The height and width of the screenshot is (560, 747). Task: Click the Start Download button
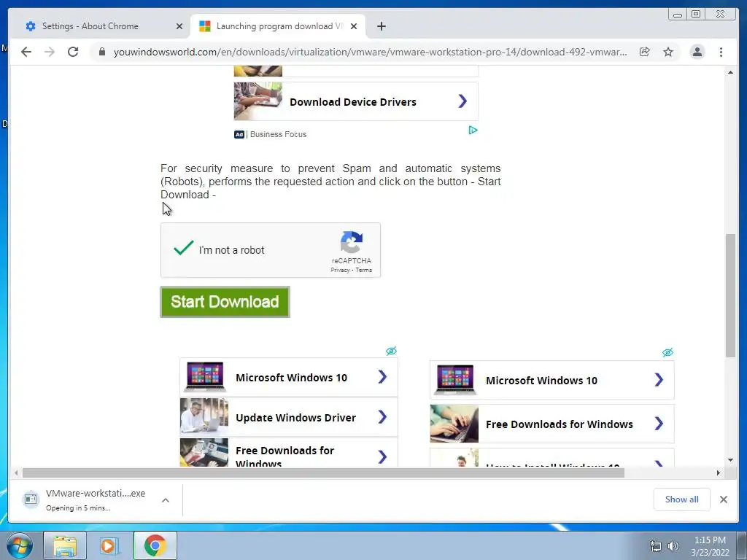225,302
